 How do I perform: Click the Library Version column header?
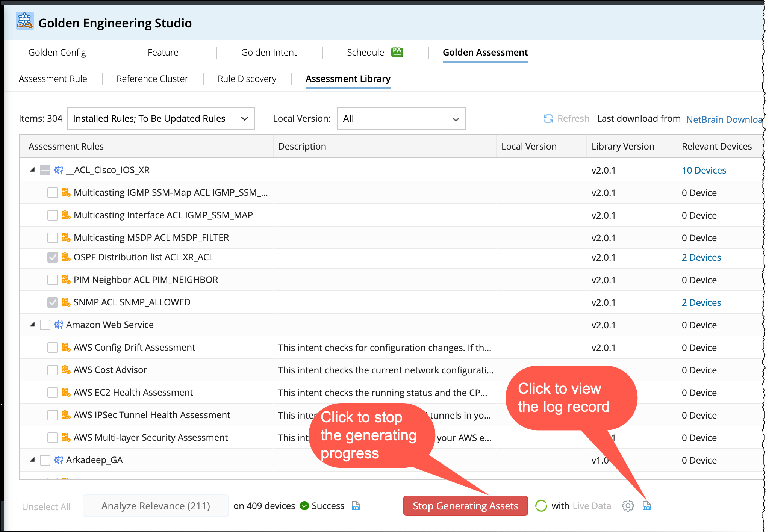click(622, 147)
